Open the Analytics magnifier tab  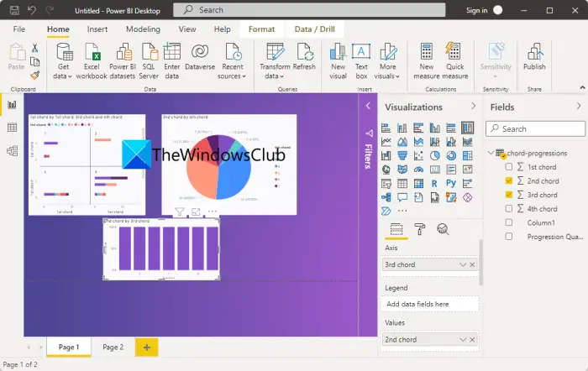(443, 228)
